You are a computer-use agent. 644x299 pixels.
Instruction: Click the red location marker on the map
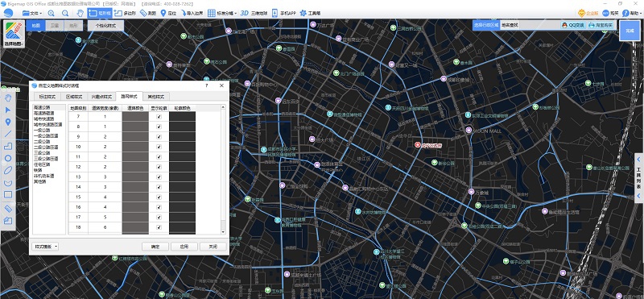point(417,145)
